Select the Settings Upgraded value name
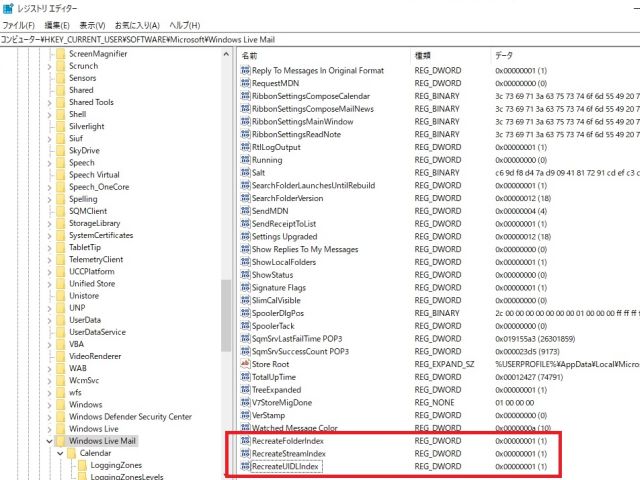The height and width of the screenshot is (480, 640). click(x=284, y=237)
